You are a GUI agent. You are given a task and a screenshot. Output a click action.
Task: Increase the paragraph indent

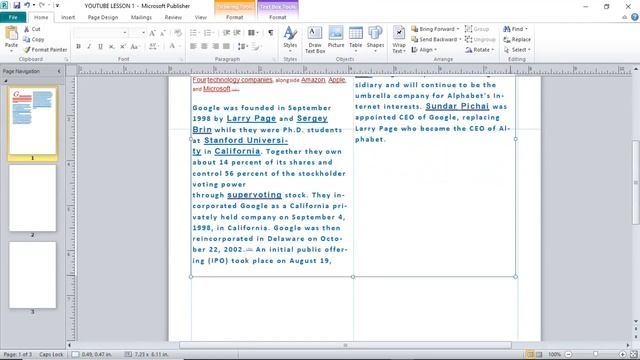[237, 33]
